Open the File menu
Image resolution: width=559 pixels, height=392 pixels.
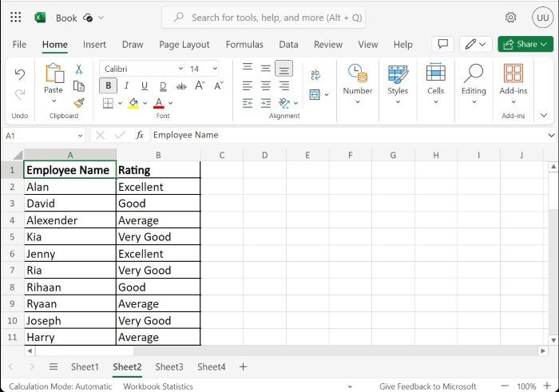pos(19,45)
